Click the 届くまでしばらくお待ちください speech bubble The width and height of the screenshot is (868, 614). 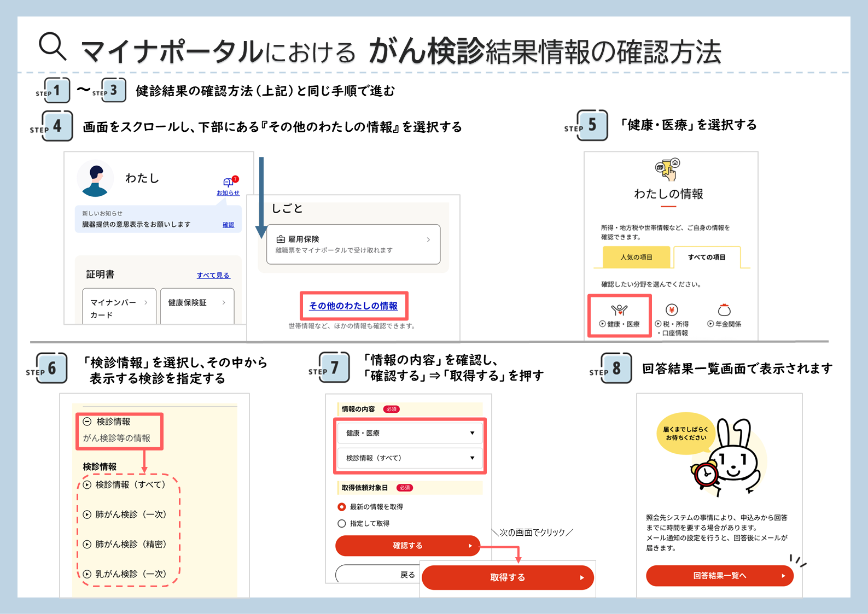tap(686, 433)
